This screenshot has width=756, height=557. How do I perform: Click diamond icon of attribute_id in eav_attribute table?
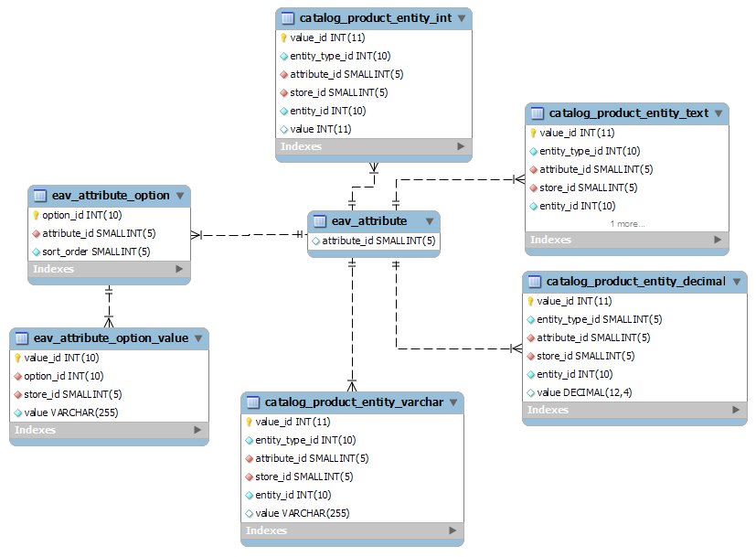315,241
